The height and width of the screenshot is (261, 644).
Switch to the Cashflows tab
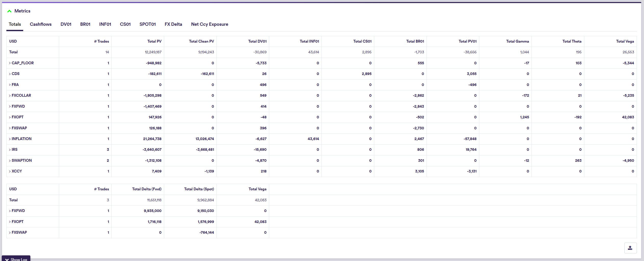pos(41,24)
